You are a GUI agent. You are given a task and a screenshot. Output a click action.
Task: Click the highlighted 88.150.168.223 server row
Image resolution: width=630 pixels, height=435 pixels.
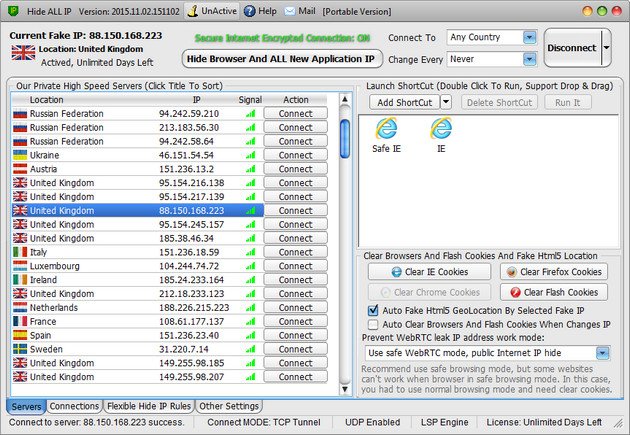tap(138, 210)
